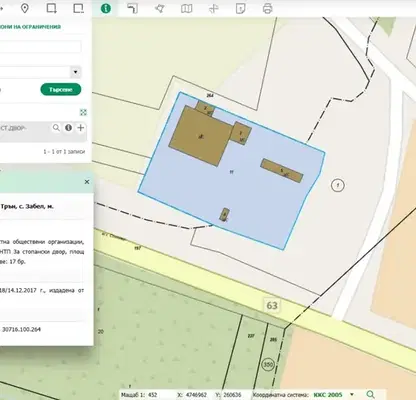Click the small brown building near the parcel's bottom edge
This screenshot has width=416, height=400.
[224, 214]
